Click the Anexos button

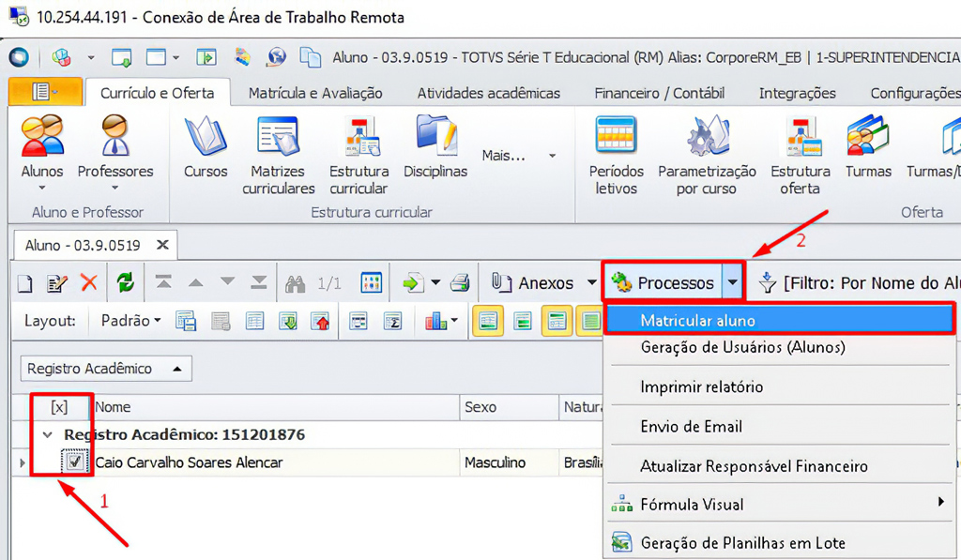coord(535,282)
